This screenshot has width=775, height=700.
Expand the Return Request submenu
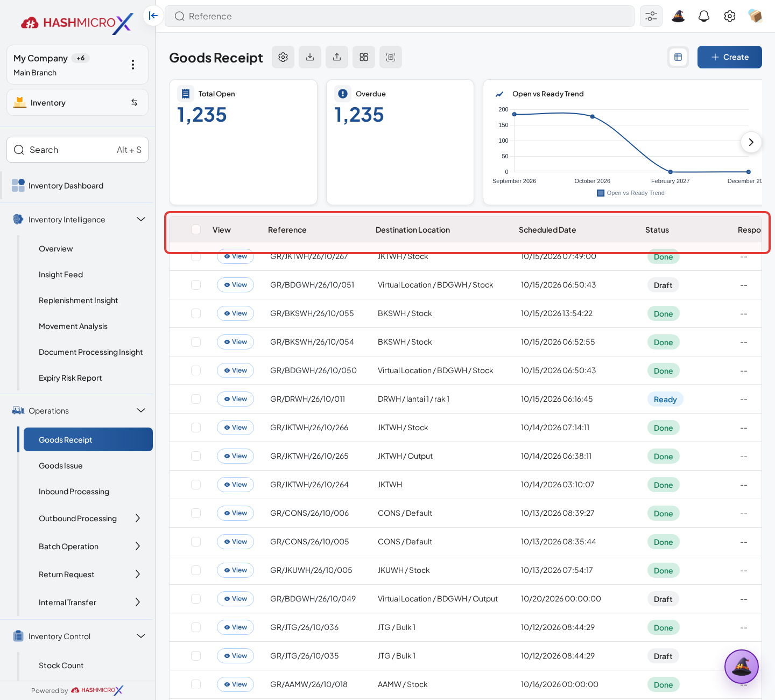(138, 574)
